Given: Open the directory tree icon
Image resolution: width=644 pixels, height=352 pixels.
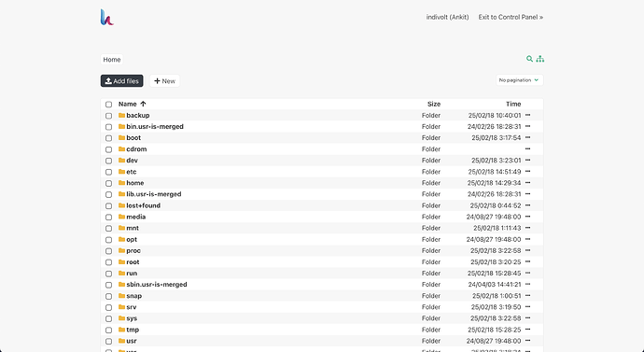Looking at the screenshot, I should pyautogui.click(x=540, y=59).
